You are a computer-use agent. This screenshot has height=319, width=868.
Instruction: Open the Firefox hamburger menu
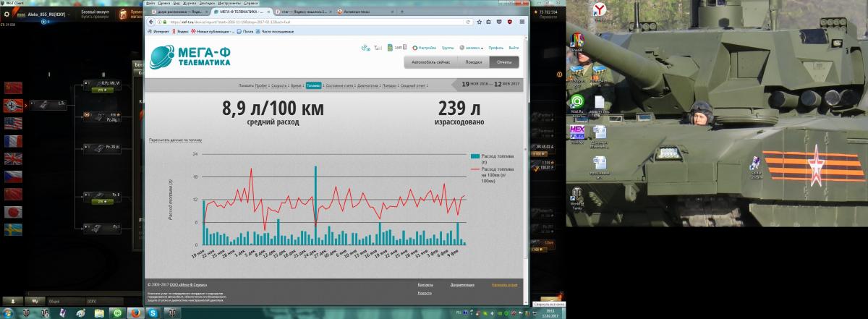coord(522,22)
